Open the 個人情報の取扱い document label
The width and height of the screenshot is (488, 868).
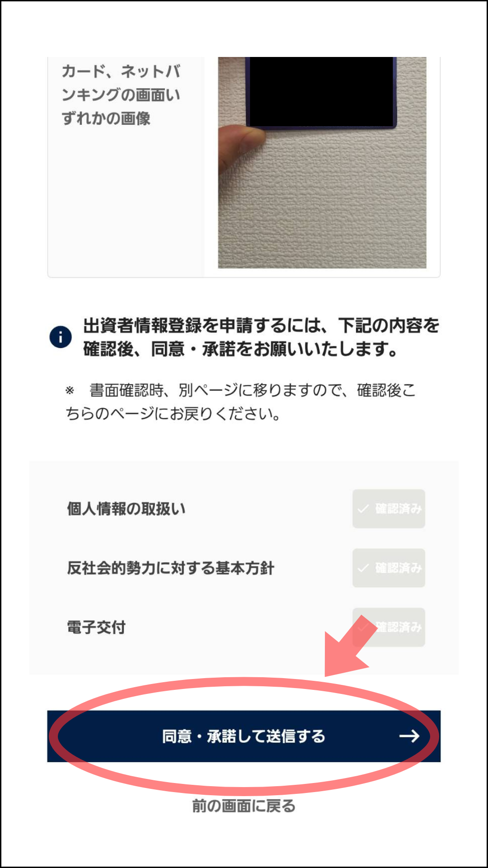click(126, 509)
